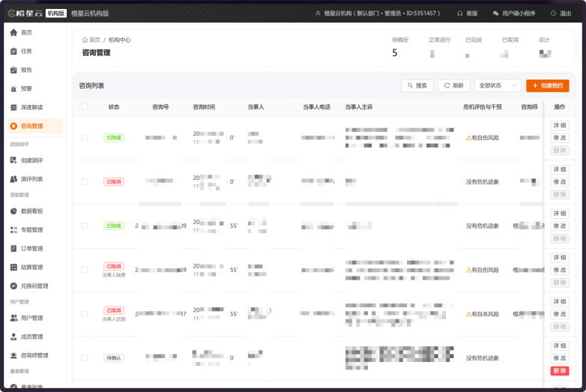Go to 咨询师管理 in the sidebar
The width and height of the screenshot is (586, 392).
[x=34, y=355]
